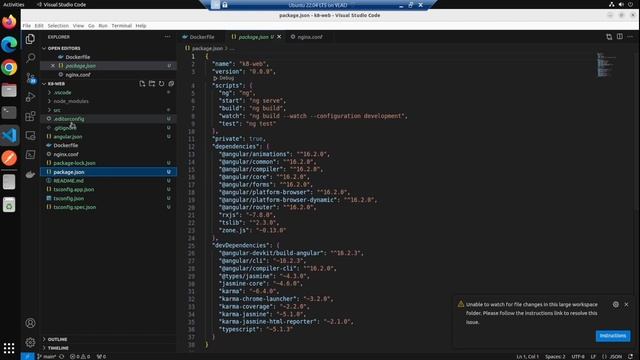Image resolution: width=640 pixels, height=360 pixels.
Task: Open the Explorer view in activity bar
Action: (30, 39)
